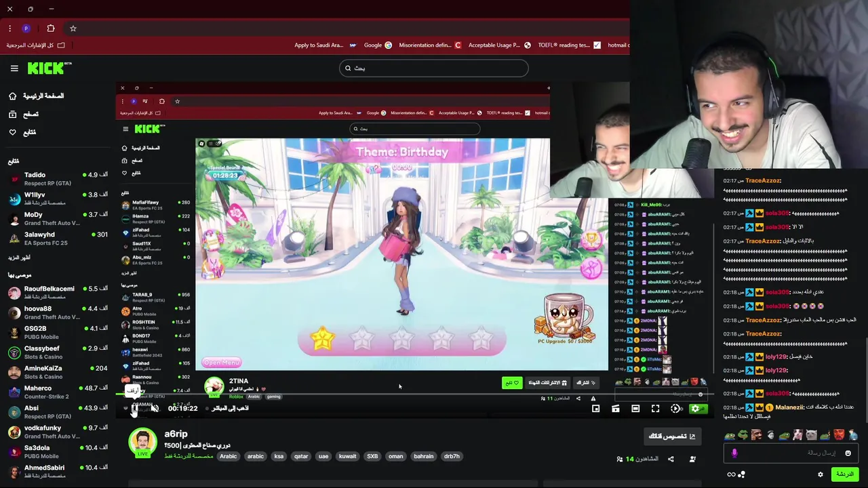Image resolution: width=868 pixels, height=488 pixels.
Task: Open vodkafunky channel in sidebar
Action: click(58, 432)
